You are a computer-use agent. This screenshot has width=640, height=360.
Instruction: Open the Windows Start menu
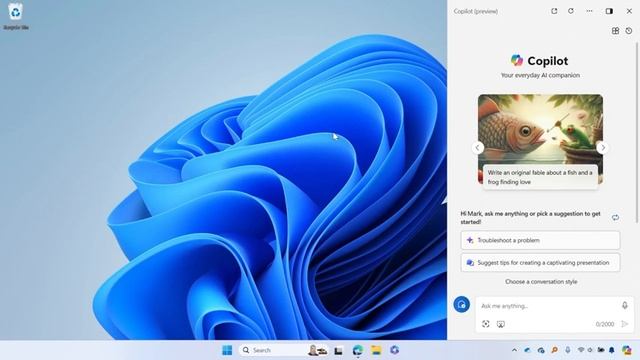[227, 350]
